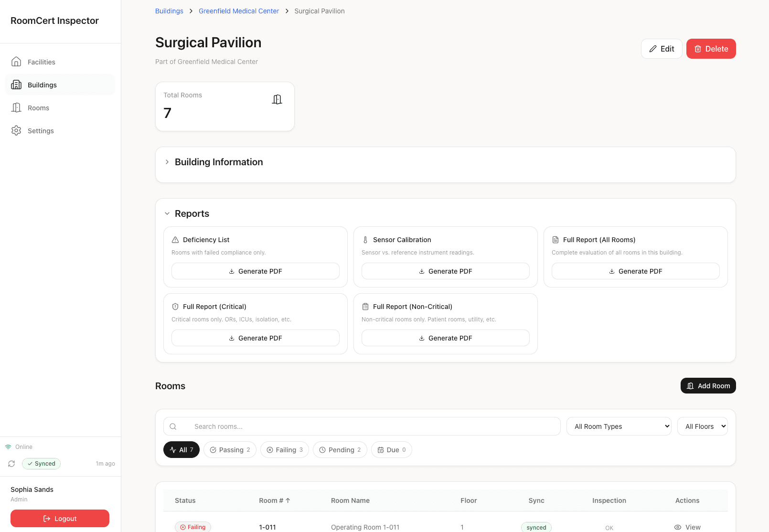Click the 1m ago sync time
Screen dimensions: 769x532
click(x=106, y=464)
